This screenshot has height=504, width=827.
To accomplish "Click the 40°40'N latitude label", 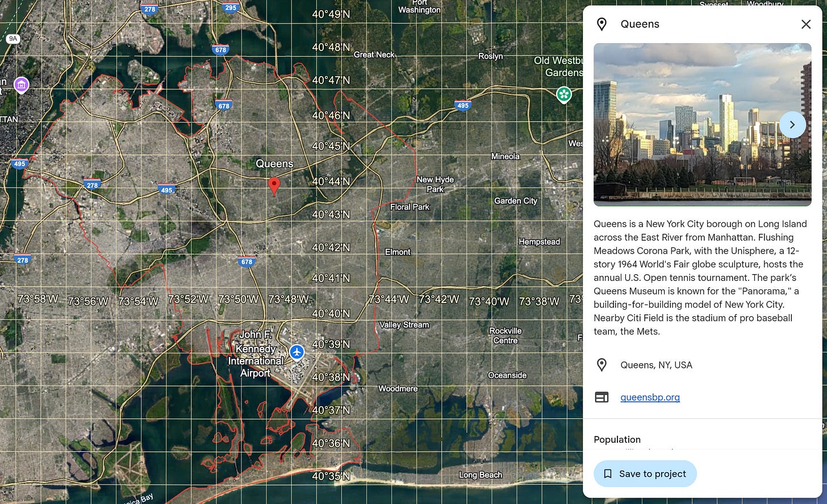I will pos(331,313).
